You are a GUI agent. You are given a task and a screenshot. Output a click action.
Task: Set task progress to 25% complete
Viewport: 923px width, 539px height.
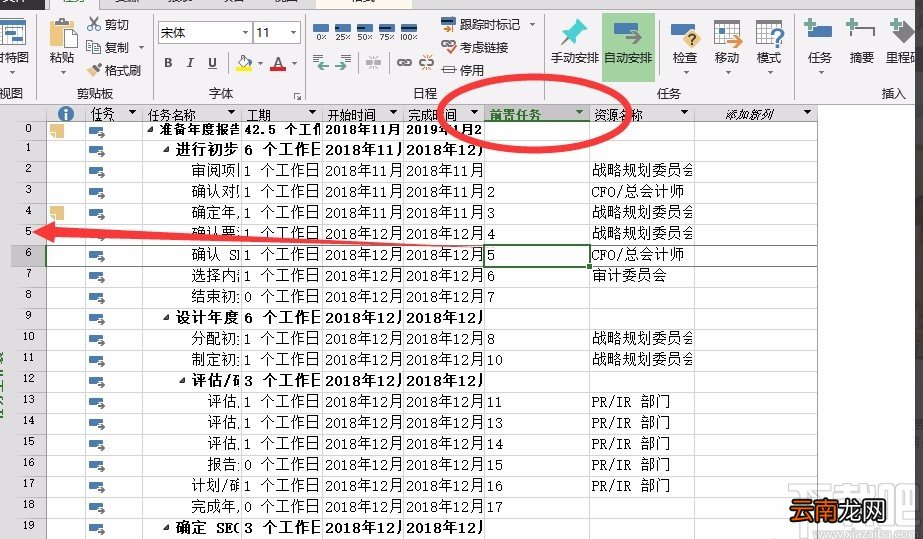pos(343,32)
